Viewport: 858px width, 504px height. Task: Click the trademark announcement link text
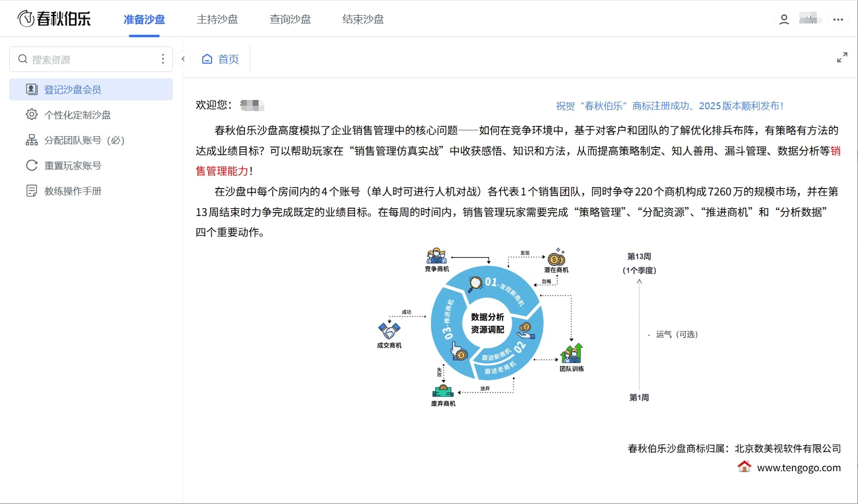tap(669, 106)
